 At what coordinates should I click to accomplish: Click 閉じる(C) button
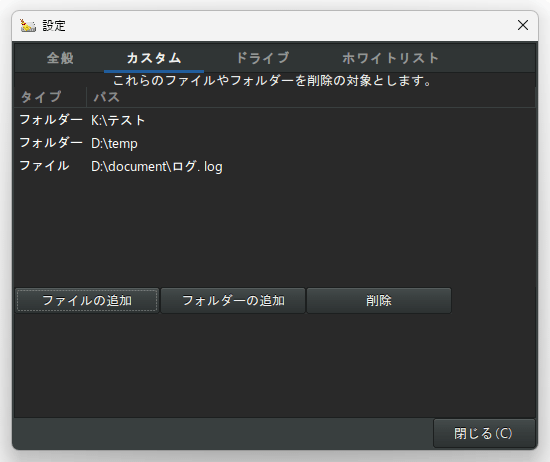tap(484, 433)
